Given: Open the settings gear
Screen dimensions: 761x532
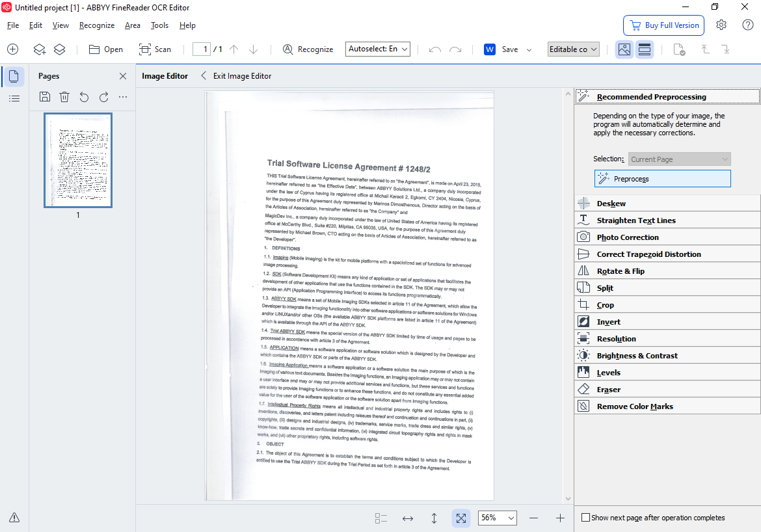Looking at the screenshot, I should [x=721, y=25].
